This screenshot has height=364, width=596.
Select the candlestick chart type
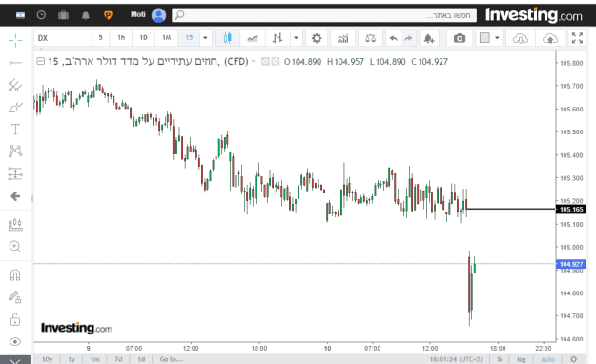click(x=227, y=38)
